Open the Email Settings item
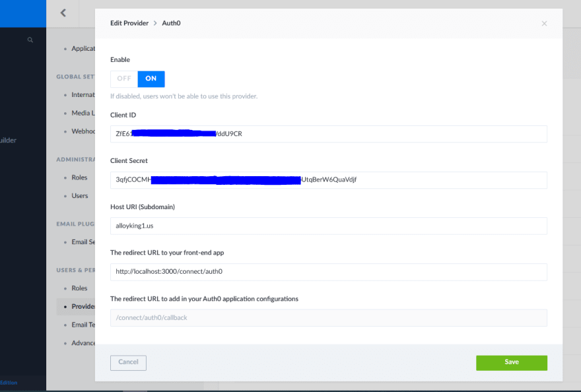This screenshot has width=581, height=392. coord(83,242)
